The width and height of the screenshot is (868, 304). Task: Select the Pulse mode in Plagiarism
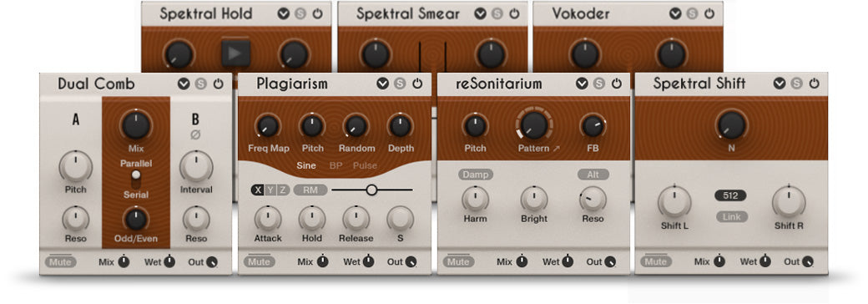point(365,165)
